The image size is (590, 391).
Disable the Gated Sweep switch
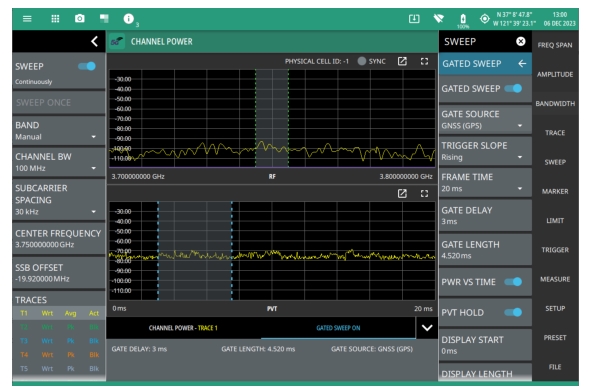tap(513, 88)
